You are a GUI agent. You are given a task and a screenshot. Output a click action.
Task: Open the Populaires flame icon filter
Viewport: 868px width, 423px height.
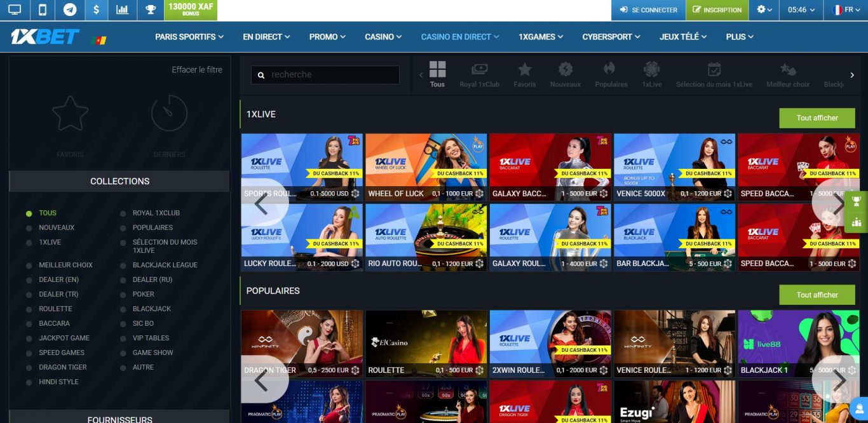pyautogui.click(x=611, y=70)
